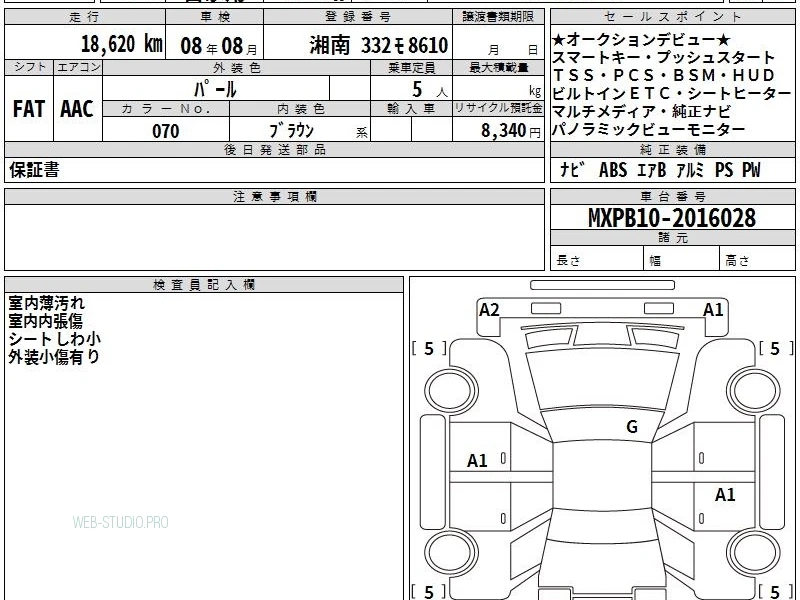Select the 保証書 entry
800x600 pixels.
(34, 169)
